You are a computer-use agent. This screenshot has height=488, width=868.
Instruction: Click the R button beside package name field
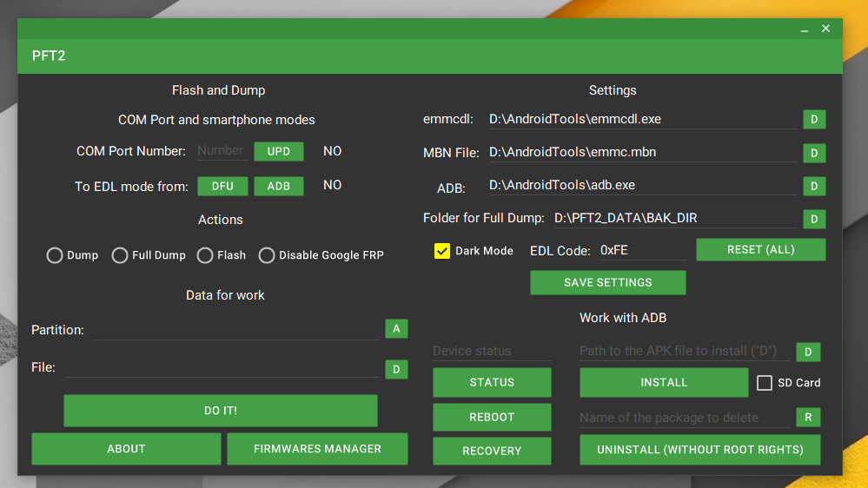click(808, 418)
